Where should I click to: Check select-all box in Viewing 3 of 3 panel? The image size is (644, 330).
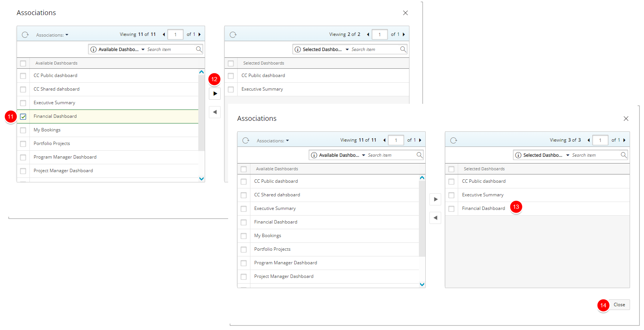click(451, 169)
